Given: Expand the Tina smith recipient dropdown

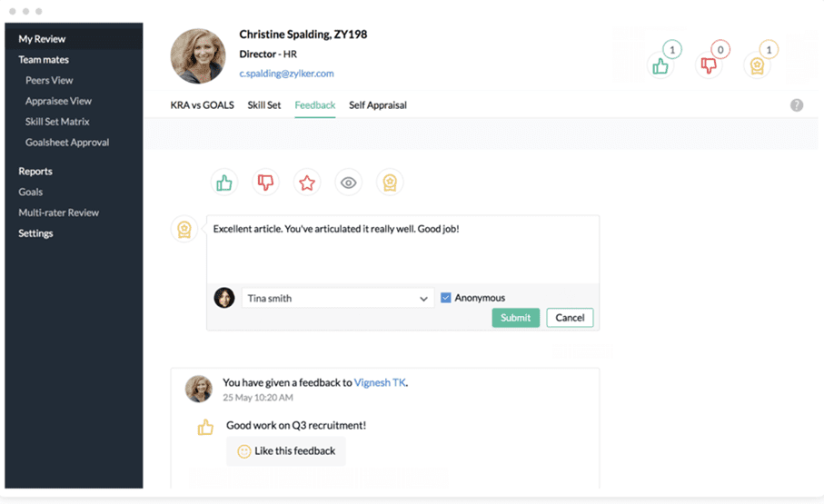Looking at the screenshot, I should click(x=338, y=298).
